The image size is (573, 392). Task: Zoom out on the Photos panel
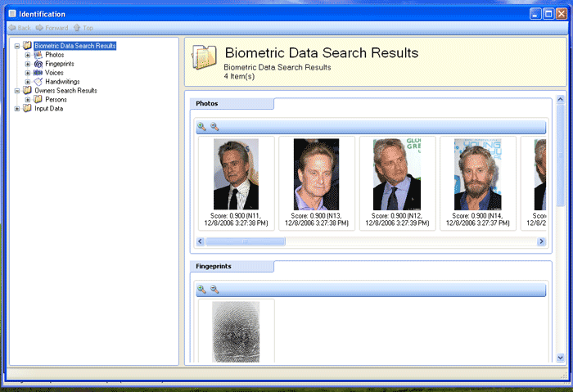[214, 127]
